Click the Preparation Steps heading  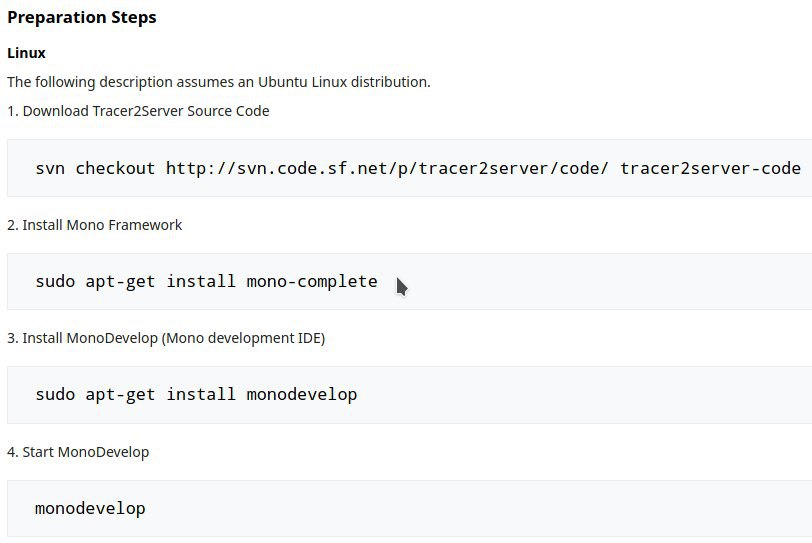click(x=82, y=18)
